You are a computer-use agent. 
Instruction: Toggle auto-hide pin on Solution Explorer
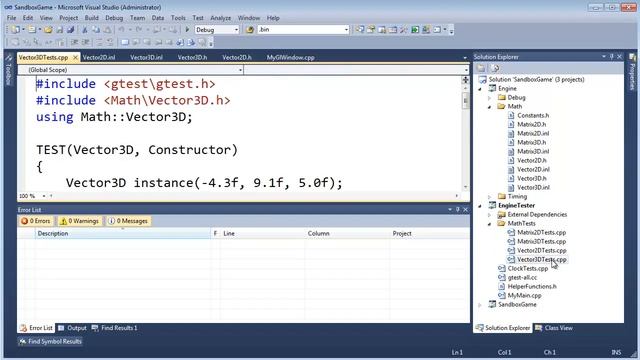[611, 57]
